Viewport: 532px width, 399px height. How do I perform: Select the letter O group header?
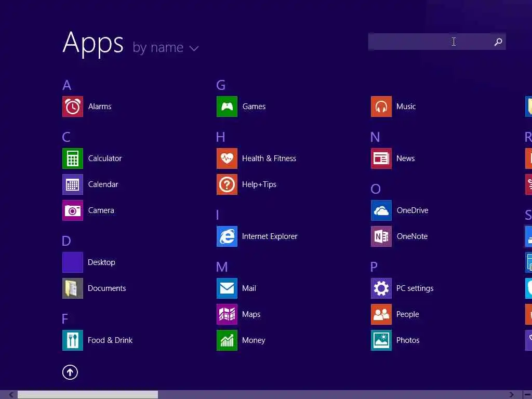(376, 189)
